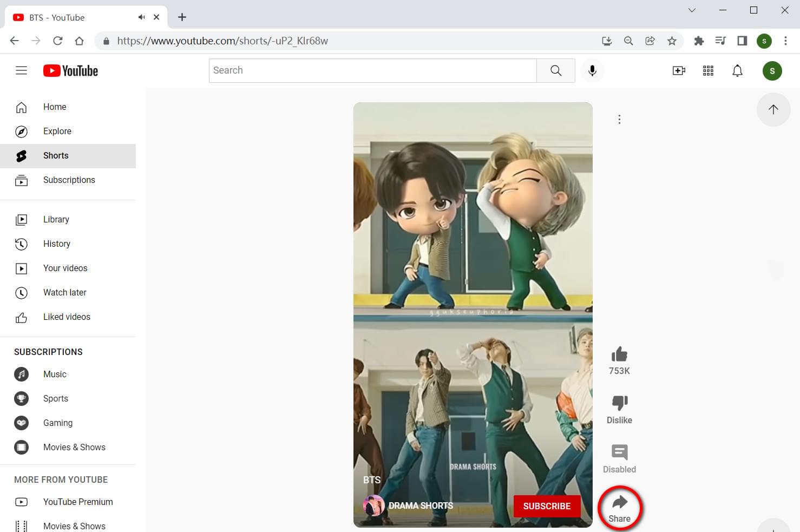The image size is (800, 532).
Task: Open Subscriptions in sidebar
Action: point(68,180)
